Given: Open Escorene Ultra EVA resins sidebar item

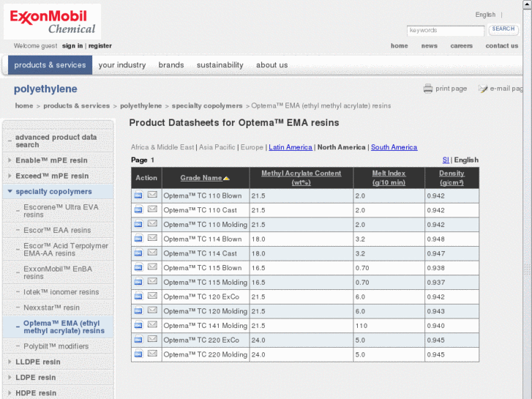Looking at the screenshot, I should point(61,211).
